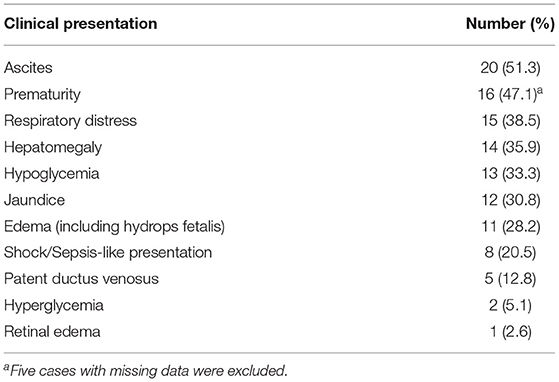Select the Respiratory distress row text
559x382 pixels.
[71, 121]
